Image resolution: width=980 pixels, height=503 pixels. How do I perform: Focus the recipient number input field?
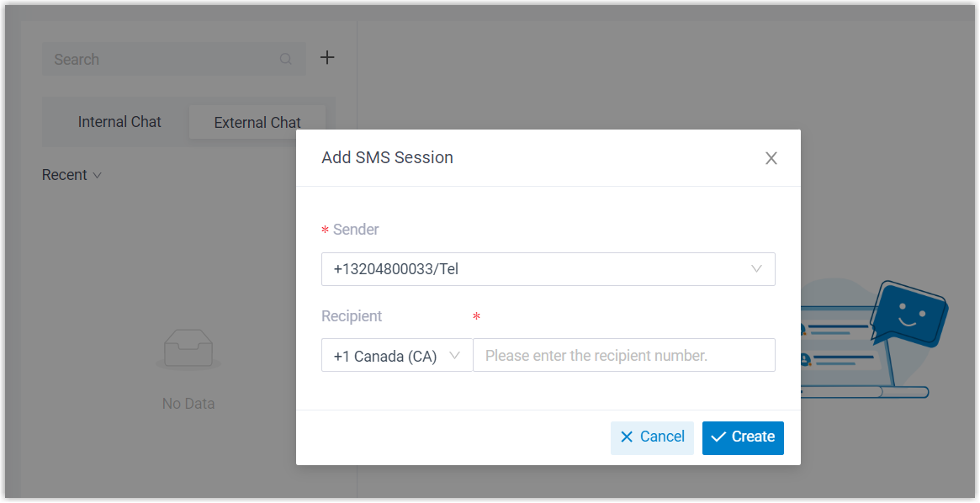(x=623, y=356)
